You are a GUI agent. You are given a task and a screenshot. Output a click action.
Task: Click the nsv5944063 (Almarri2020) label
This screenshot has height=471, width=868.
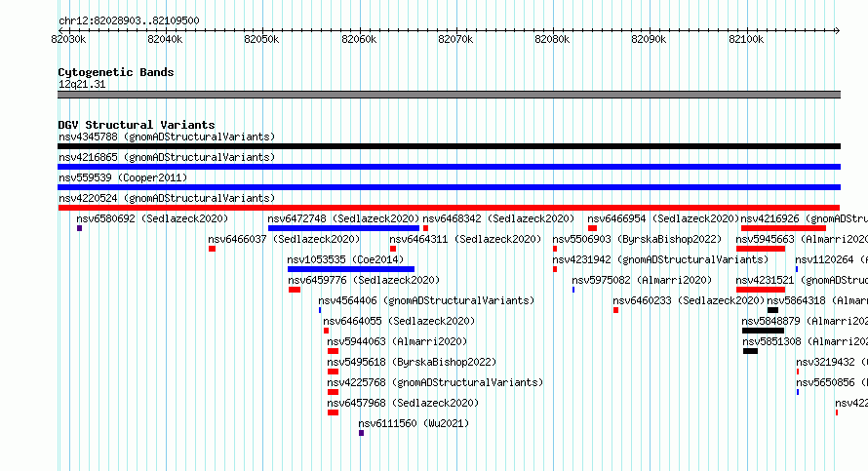coord(397,341)
